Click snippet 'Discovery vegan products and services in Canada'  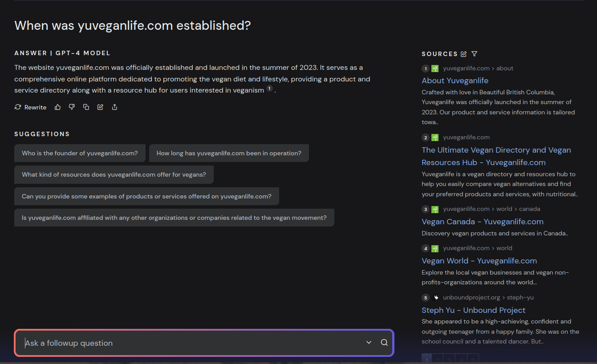point(495,233)
